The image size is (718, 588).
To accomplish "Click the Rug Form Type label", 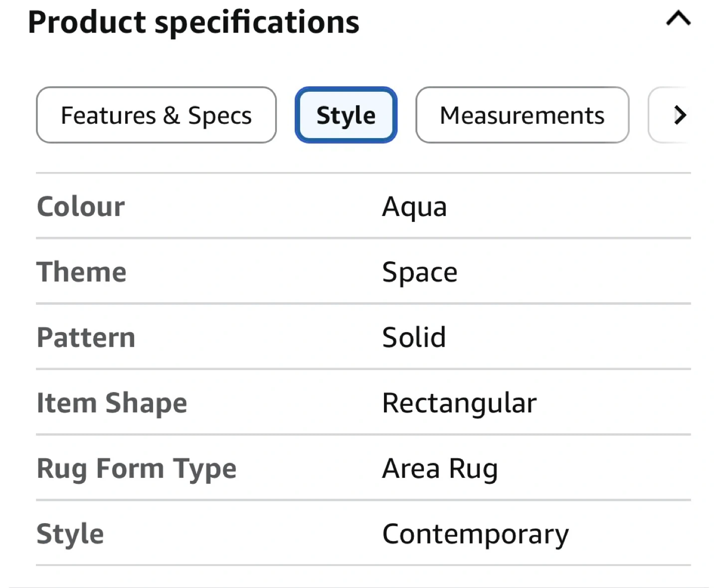I will [x=137, y=469].
